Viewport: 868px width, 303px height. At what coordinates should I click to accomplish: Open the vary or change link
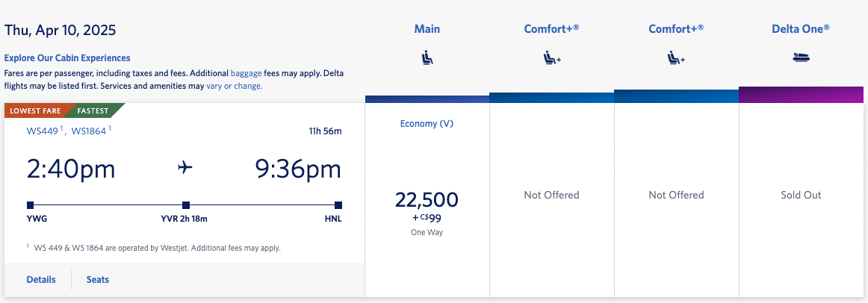tap(234, 86)
